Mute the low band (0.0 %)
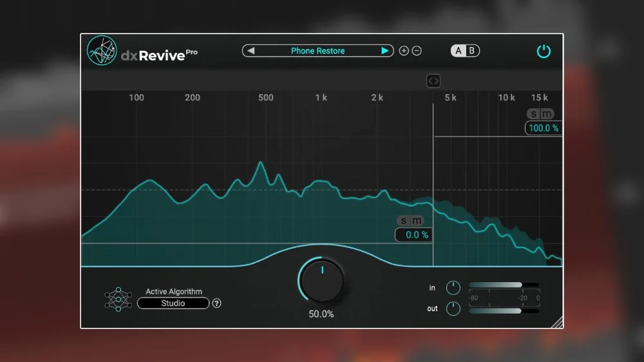Viewport: 644px width, 362px height. [417, 221]
